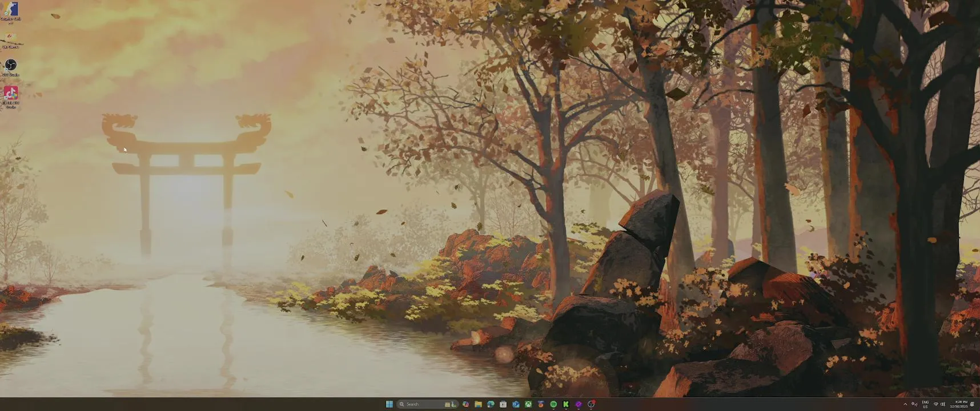The height and width of the screenshot is (411, 980).
Task: Launch Microsoft Edge from the taskbar
Action: [x=491, y=404]
